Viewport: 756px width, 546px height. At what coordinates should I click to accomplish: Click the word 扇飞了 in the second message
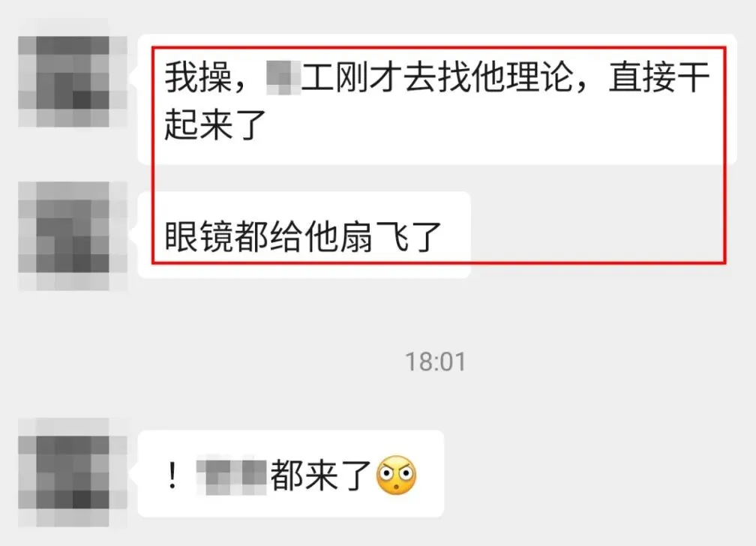tap(390, 236)
